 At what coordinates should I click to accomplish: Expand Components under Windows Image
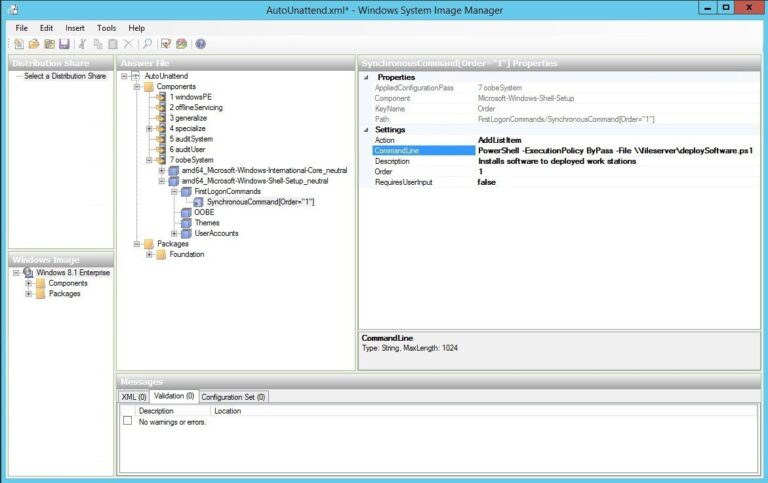(x=28, y=283)
